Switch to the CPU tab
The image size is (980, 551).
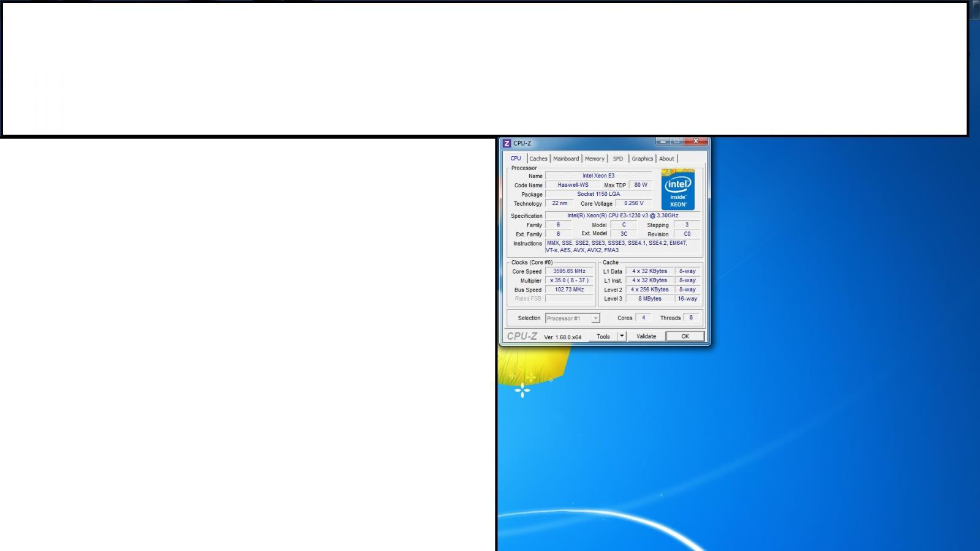[x=516, y=159]
